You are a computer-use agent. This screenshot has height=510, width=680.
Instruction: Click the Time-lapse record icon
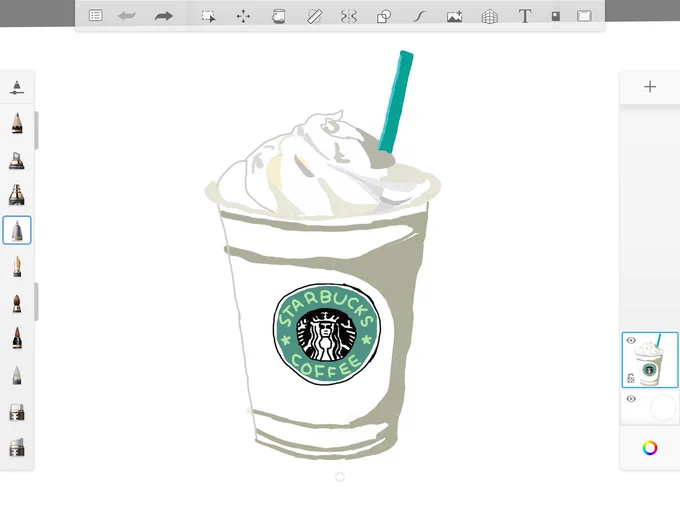pos(556,16)
